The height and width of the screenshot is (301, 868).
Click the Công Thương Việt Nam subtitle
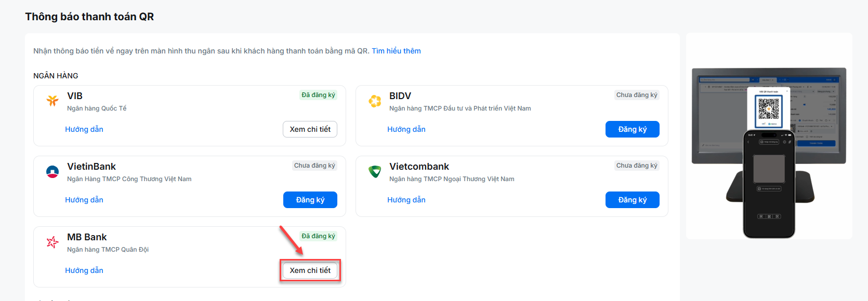(x=129, y=179)
